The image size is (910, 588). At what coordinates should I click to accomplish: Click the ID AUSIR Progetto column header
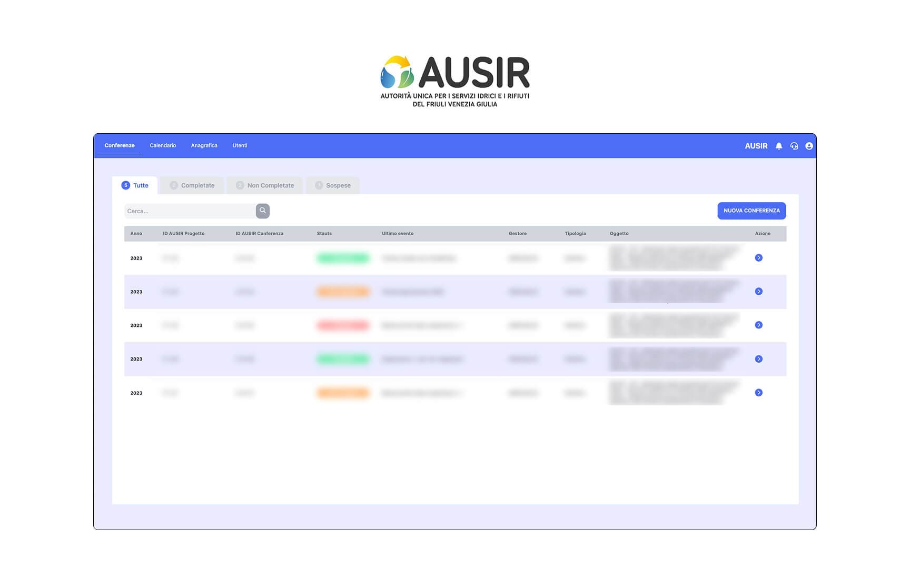(x=184, y=233)
